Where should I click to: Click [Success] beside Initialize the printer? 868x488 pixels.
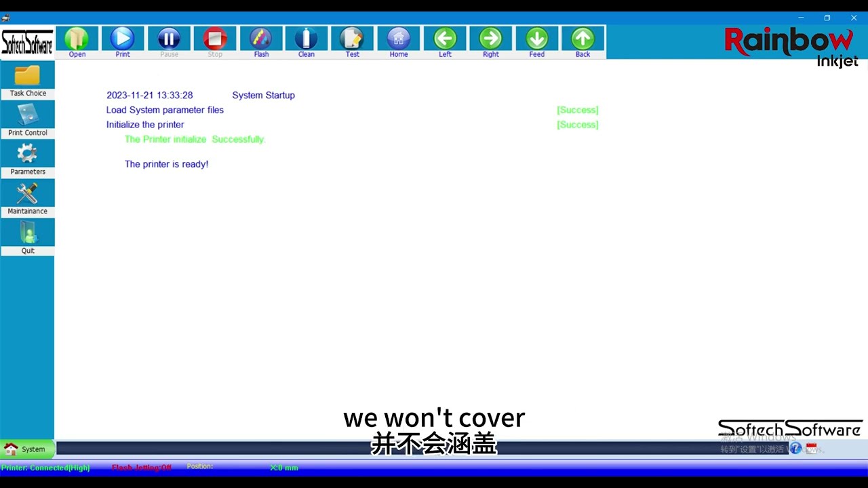[x=578, y=125]
